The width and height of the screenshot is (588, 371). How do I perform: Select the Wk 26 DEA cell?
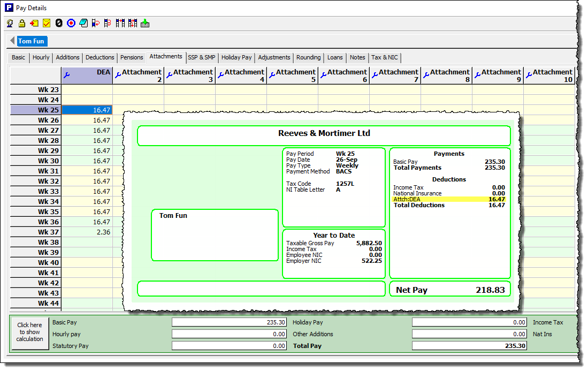[87, 120]
